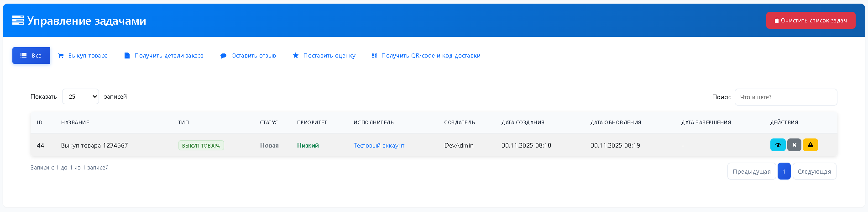868x212 pixels.
Task: Go to the "Предыдущая" page
Action: 751,172
